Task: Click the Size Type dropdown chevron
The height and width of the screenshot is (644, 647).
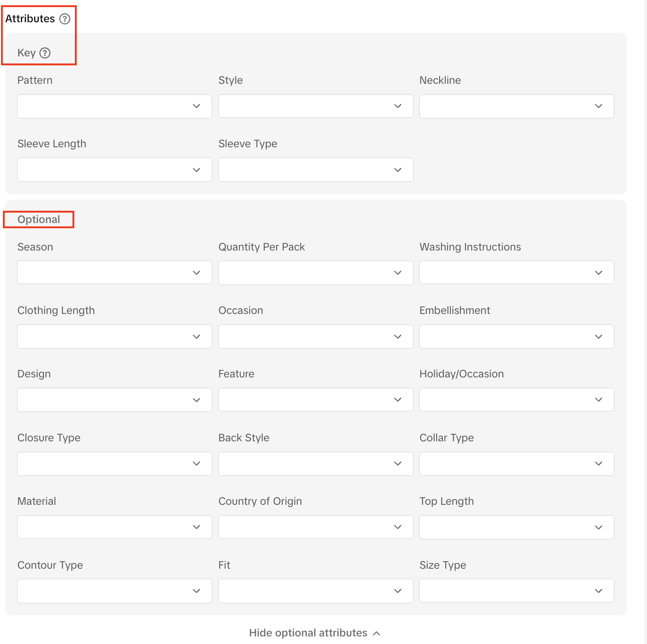Action: [x=599, y=591]
